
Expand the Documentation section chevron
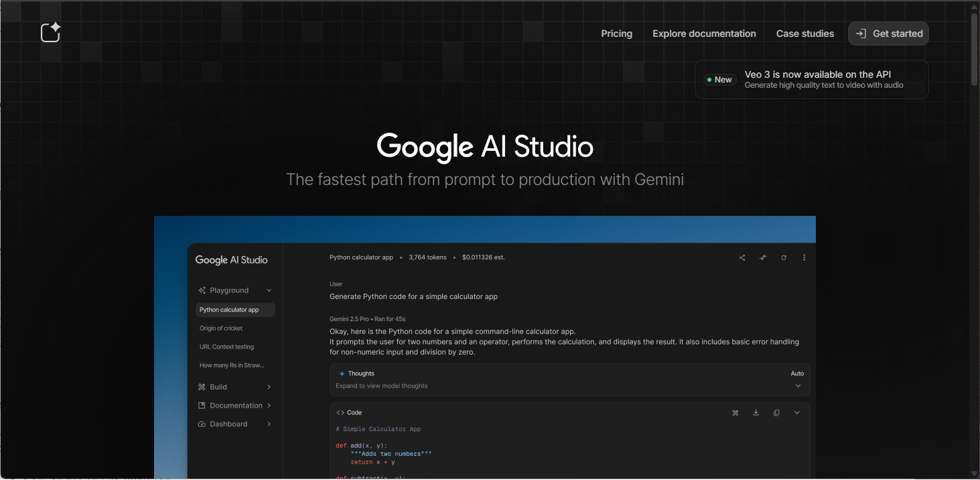coord(269,406)
